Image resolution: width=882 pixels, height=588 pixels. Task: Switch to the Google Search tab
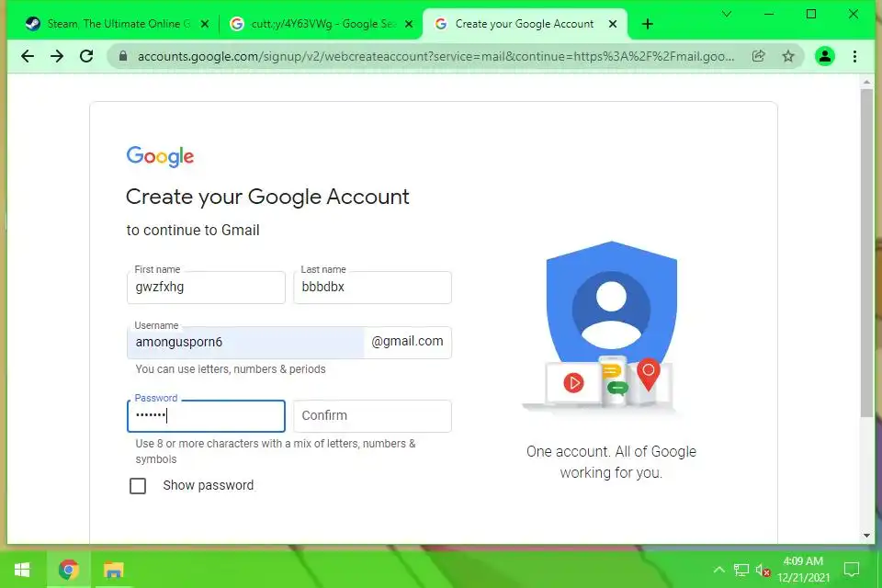pyautogui.click(x=322, y=24)
